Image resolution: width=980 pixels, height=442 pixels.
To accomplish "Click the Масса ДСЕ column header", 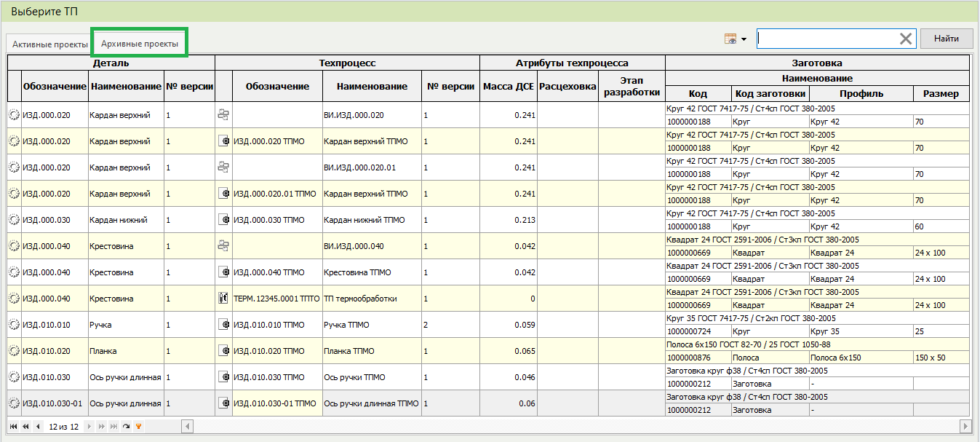I will [508, 87].
